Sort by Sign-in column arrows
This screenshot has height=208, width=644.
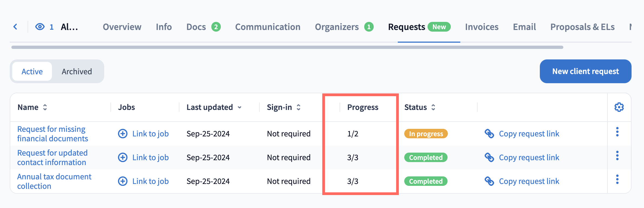point(298,107)
